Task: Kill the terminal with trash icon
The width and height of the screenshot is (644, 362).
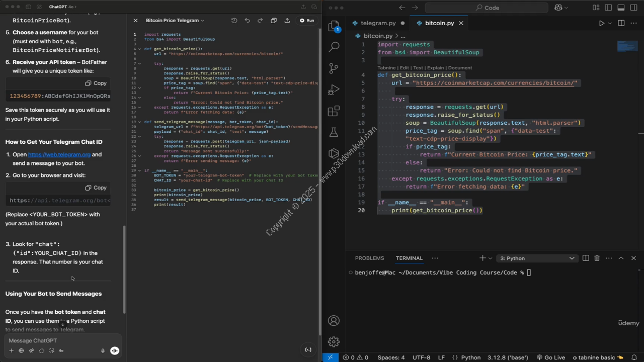Action: click(597, 258)
